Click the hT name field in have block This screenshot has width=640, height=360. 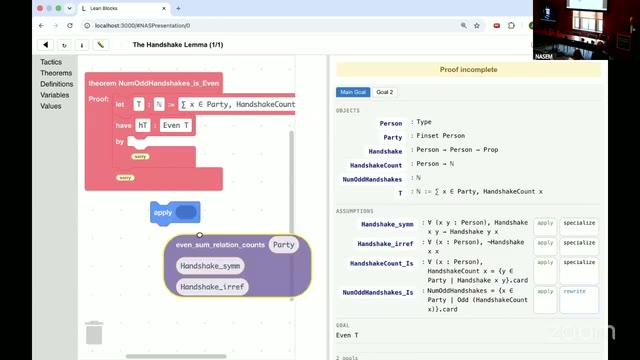(x=142, y=125)
